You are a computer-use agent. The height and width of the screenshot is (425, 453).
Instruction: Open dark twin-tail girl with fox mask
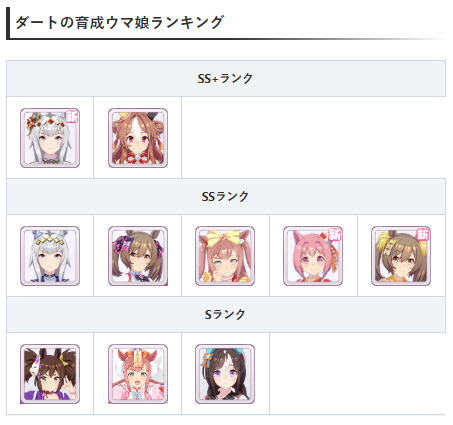tap(50, 374)
